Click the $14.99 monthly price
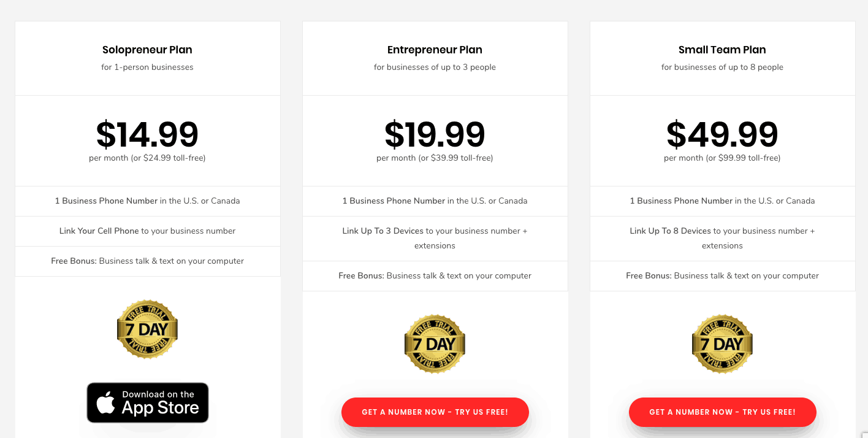This screenshot has width=868, height=438. (x=147, y=135)
